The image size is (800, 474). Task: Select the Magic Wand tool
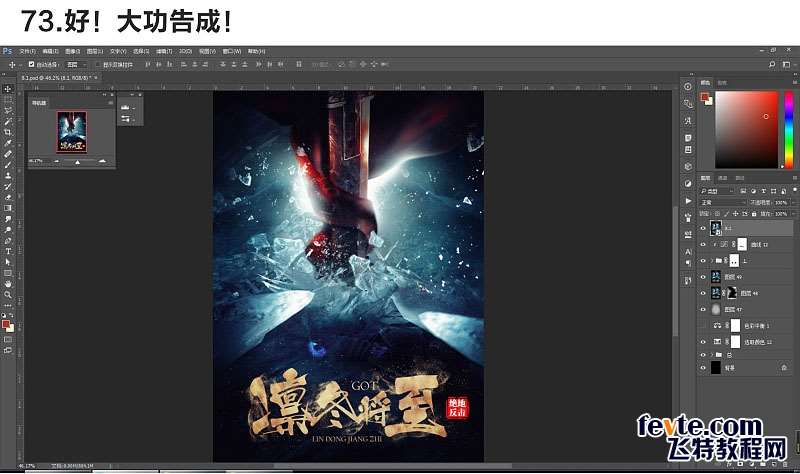point(8,121)
